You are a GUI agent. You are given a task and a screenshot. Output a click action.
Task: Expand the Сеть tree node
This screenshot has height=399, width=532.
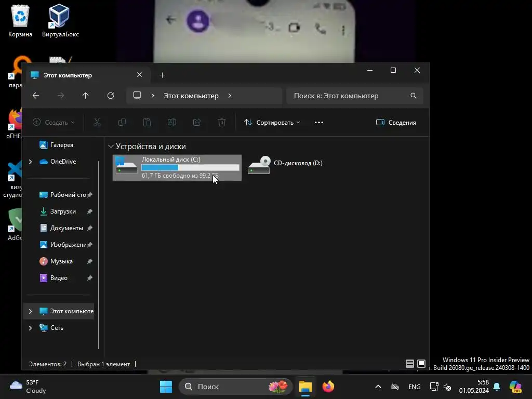(31, 328)
